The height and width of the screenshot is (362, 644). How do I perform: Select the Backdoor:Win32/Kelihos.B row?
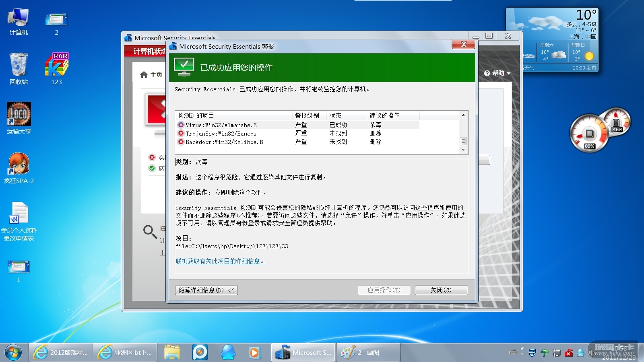pyautogui.click(x=297, y=142)
